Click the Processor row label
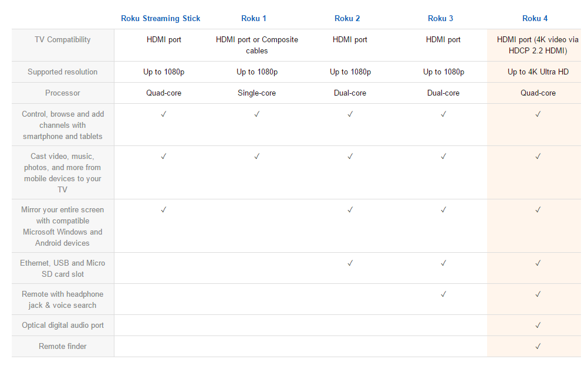Viewport: 588px width, 373px height. click(63, 93)
